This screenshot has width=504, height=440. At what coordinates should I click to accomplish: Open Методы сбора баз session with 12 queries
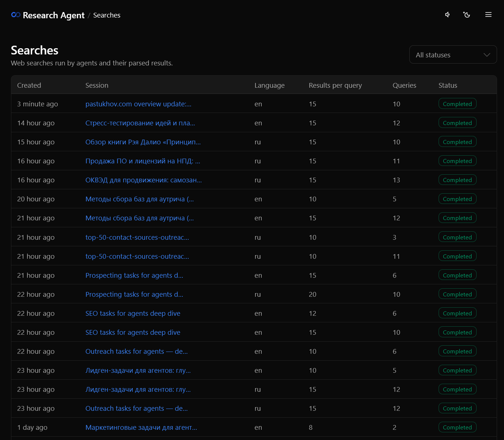pos(140,218)
